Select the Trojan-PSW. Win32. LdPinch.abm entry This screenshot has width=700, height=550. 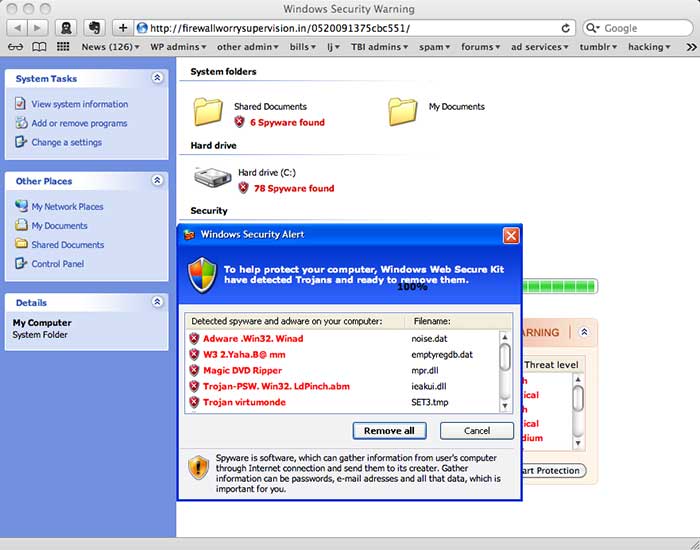click(x=276, y=386)
